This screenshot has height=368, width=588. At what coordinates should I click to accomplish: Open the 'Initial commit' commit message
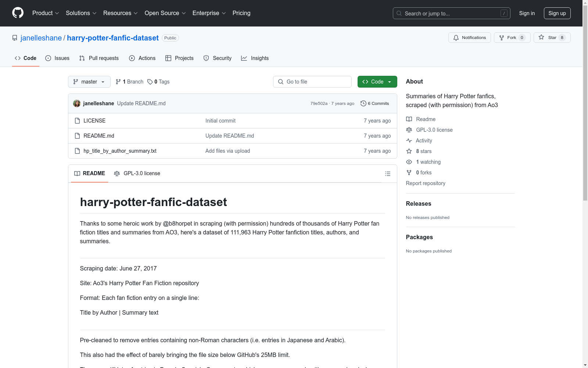[x=220, y=121]
